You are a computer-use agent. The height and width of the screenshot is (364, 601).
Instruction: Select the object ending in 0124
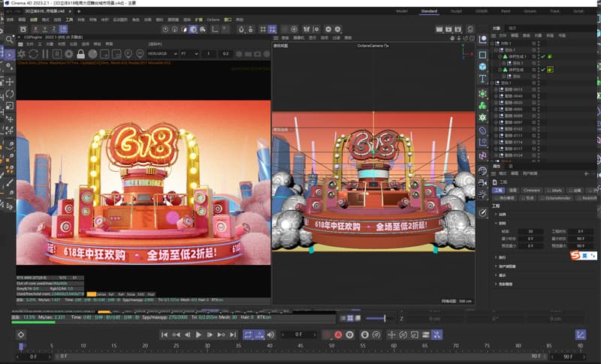[x=513, y=155]
